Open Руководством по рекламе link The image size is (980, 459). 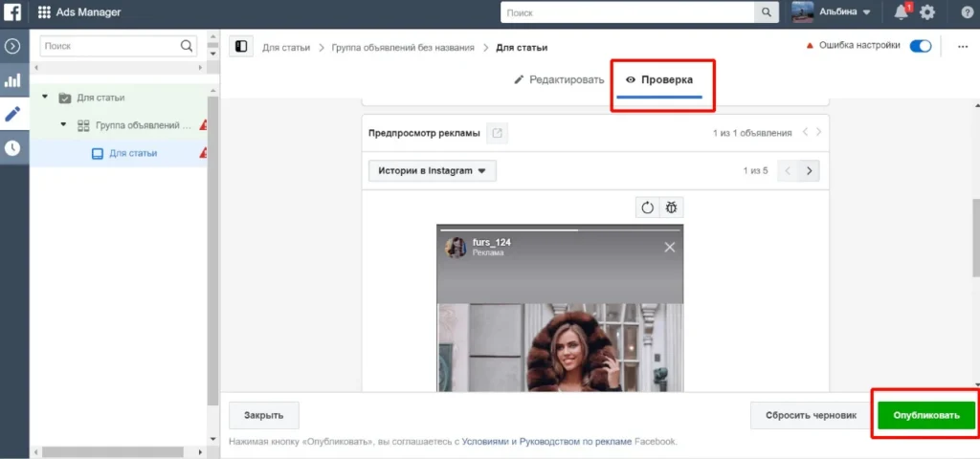pos(575,442)
